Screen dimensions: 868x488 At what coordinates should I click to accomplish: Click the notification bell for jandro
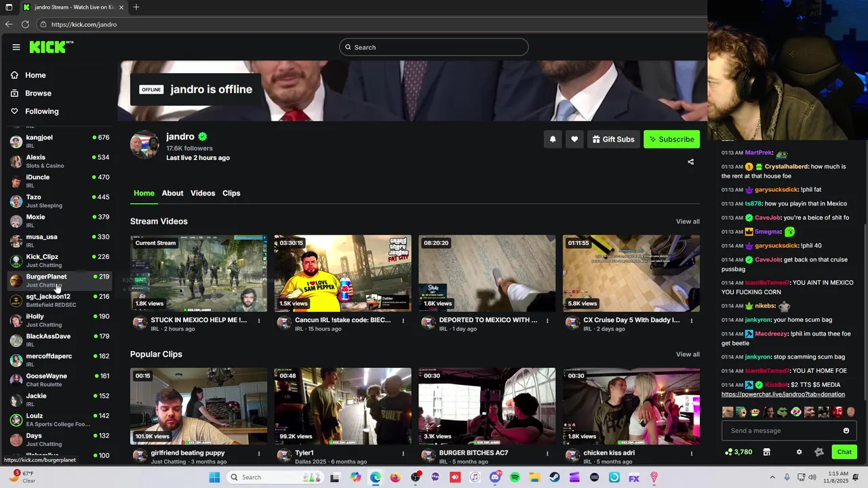tap(553, 139)
